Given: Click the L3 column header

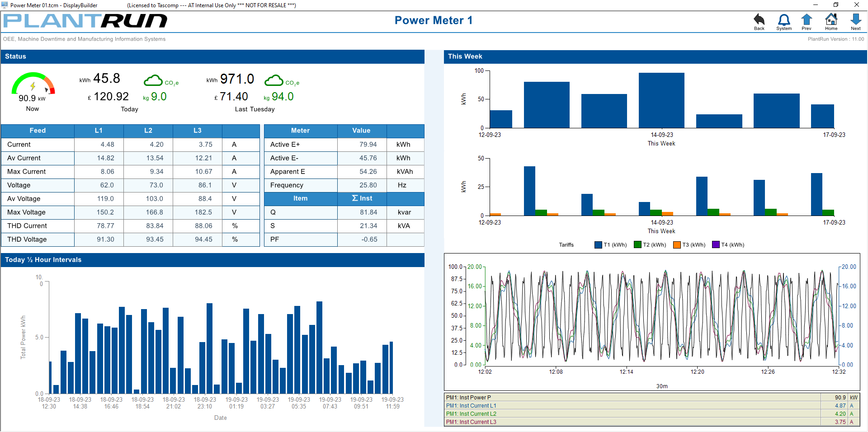Looking at the screenshot, I should pyautogui.click(x=198, y=131).
